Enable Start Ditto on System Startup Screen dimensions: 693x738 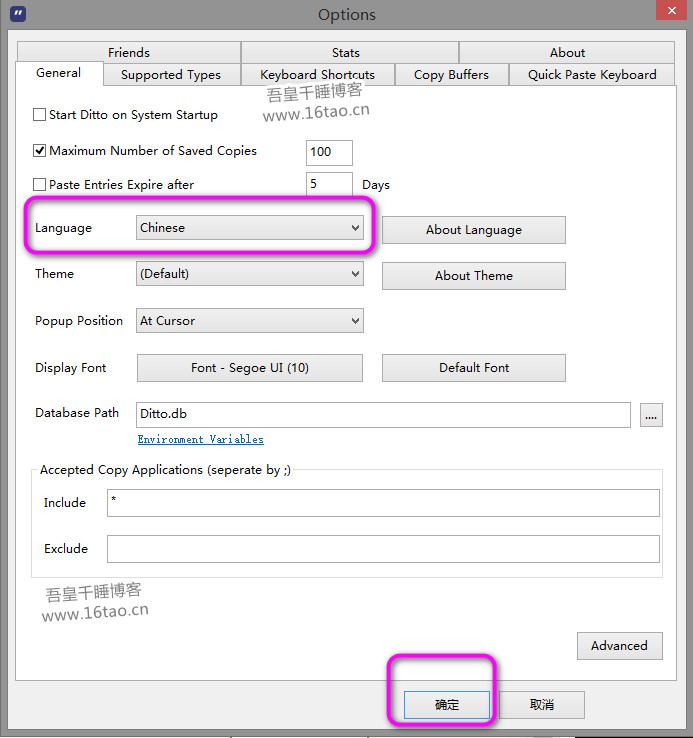(40, 115)
